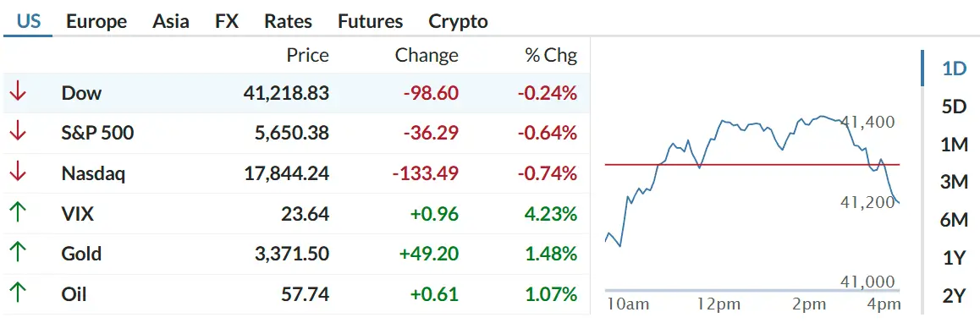
Task: Click the red down arrow beside Nasdaq
Action: coord(18,172)
